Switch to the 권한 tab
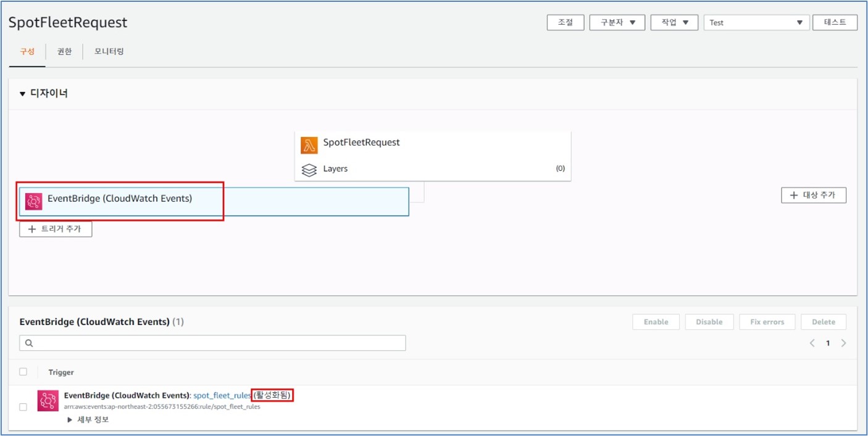 pos(64,52)
